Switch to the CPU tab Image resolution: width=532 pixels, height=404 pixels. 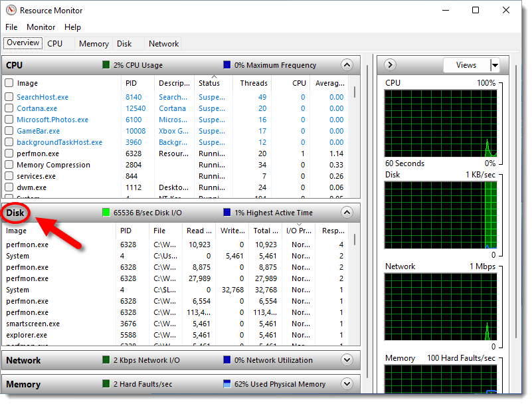(x=55, y=43)
